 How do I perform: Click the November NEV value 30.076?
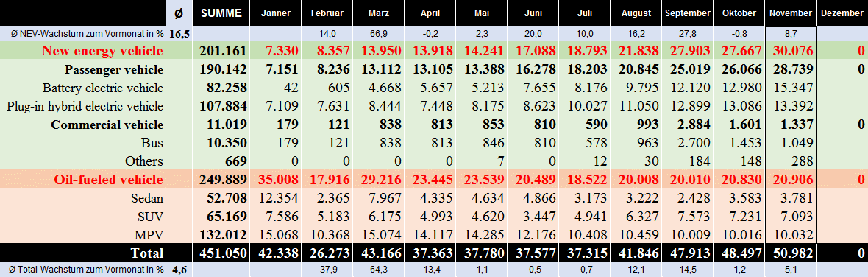(x=792, y=51)
